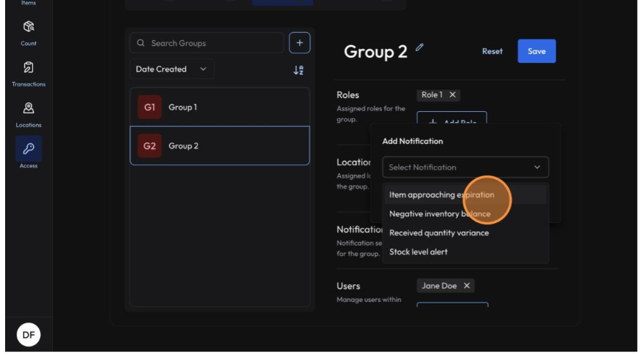The height and width of the screenshot is (356, 644).
Task: Remove Jane Doe user with X
Action: [x=467, y=286]
